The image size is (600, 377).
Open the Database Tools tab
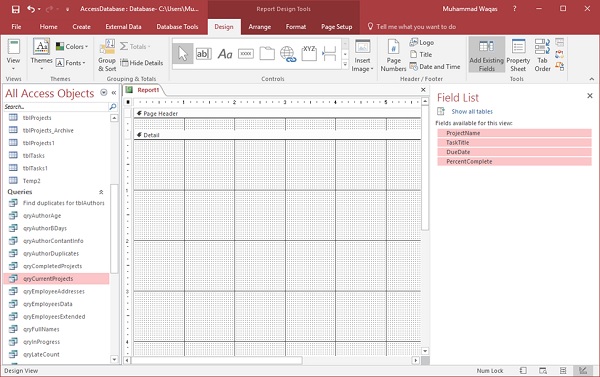177,27
